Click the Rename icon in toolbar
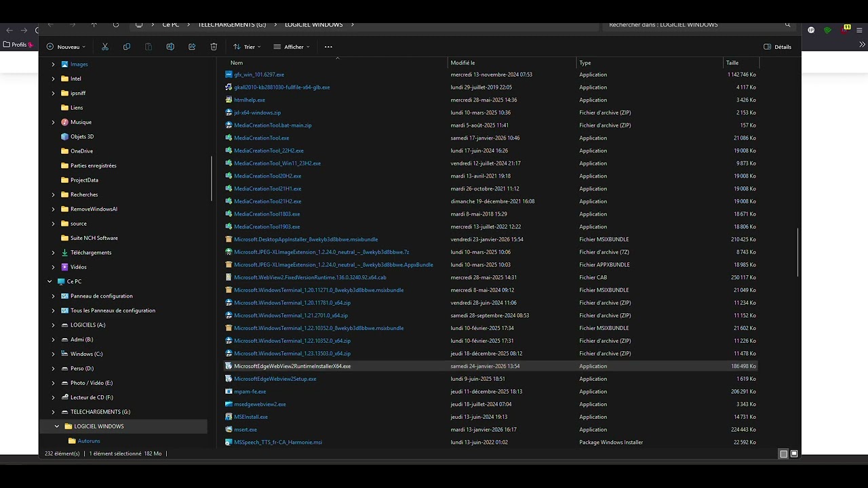The image size is (868, 488). coord(170,47)
